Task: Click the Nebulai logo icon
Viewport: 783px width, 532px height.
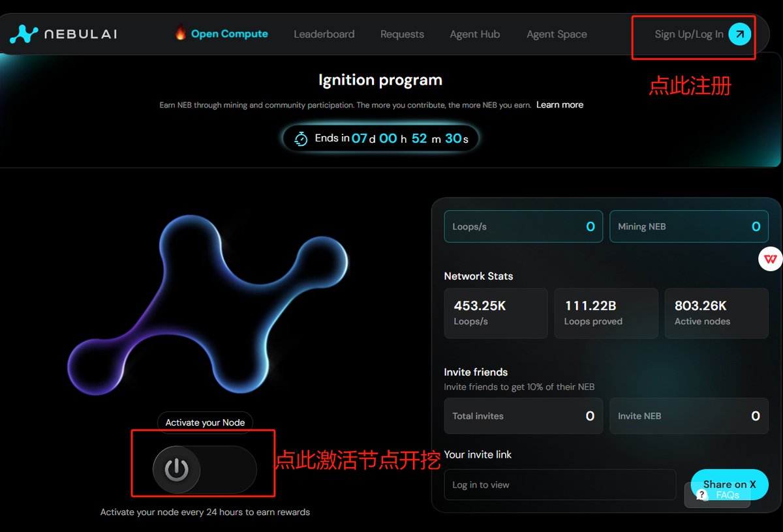Action: click(x=24, y=34)
